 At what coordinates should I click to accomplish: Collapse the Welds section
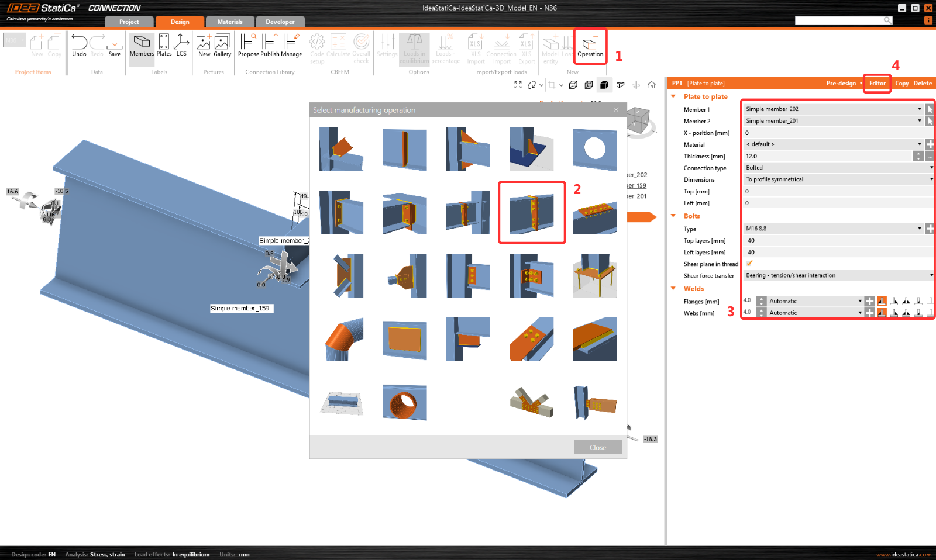pos(673,289)
